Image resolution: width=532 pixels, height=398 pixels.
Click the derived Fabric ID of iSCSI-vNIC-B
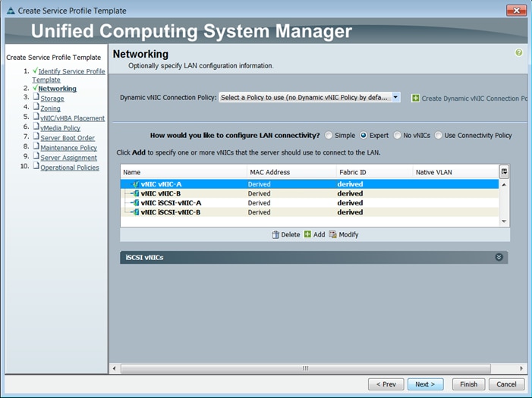[350, 212]
